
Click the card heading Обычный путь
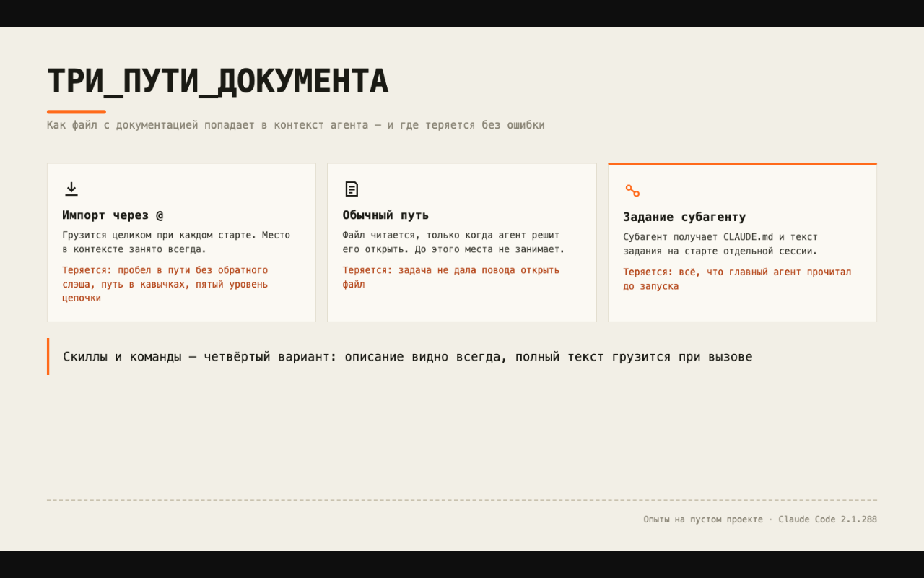click(x=385, y=215)
